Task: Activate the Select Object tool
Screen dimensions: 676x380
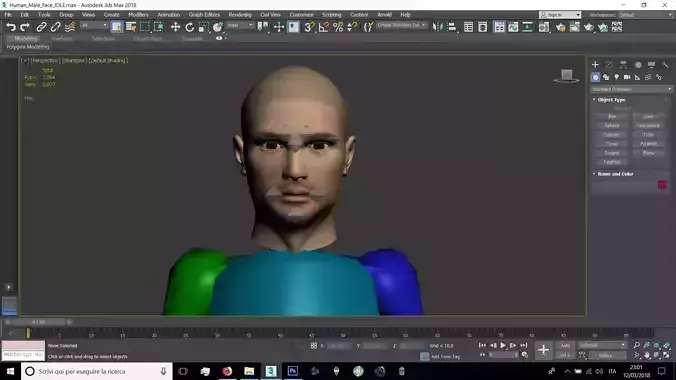Action: 116,27
